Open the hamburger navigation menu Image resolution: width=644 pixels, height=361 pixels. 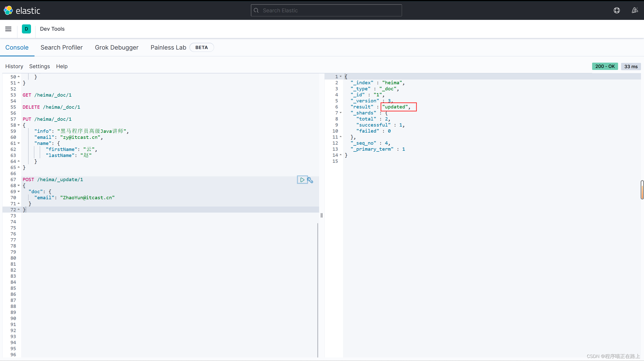[x=8, y=29]
